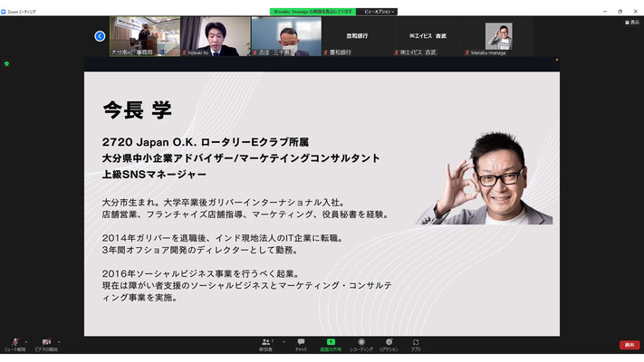The height and width of the screenshot is (362, 644).
Task: Open view options (ビューオプション) dropdown
Action: pyautogui.click(x=379, y=12)
